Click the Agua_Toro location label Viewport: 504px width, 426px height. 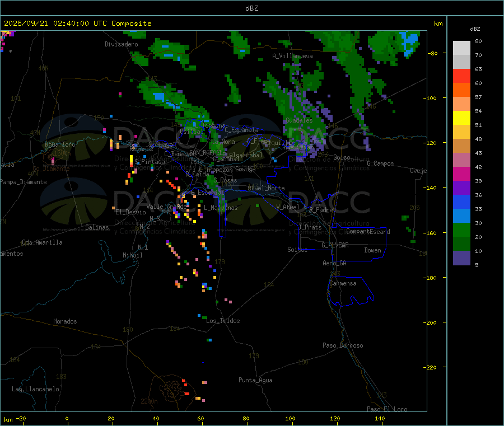point(60,144)
